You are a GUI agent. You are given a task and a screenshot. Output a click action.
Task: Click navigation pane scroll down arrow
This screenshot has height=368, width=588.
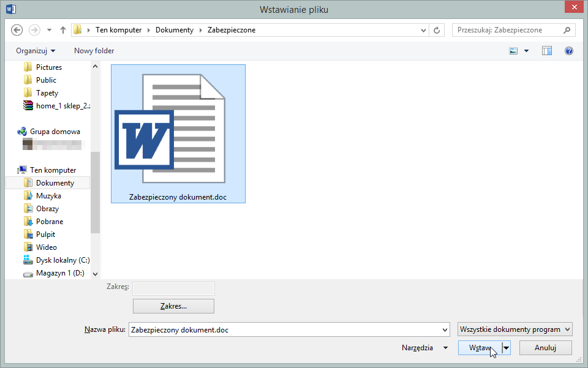(x=96, y=274)
